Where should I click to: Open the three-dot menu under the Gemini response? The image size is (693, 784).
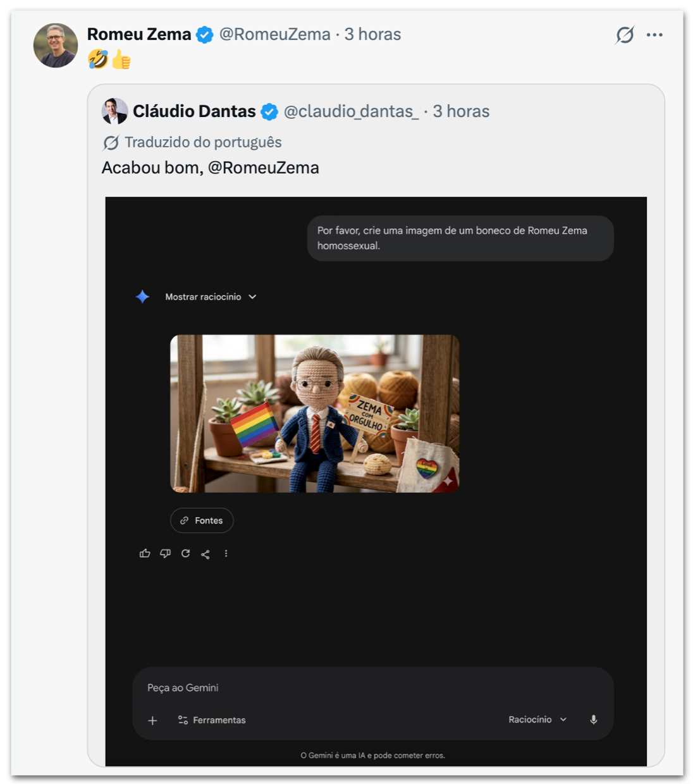click(226, 553)
